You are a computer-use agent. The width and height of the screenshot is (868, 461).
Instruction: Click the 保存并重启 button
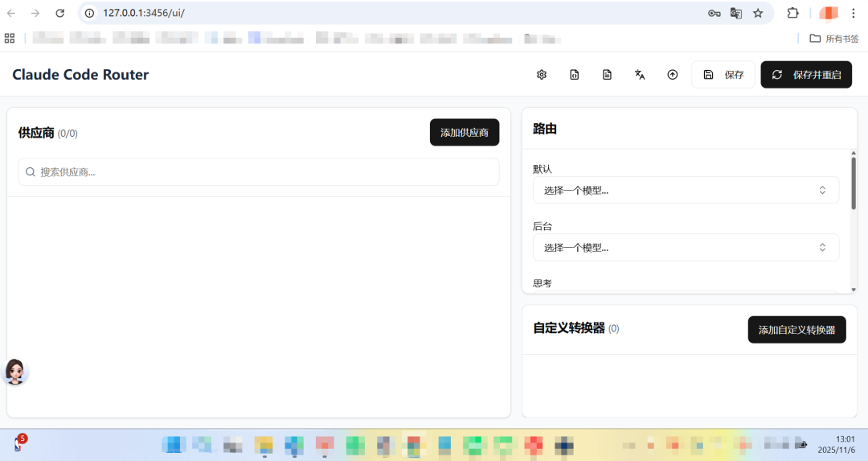click(806, 75)
